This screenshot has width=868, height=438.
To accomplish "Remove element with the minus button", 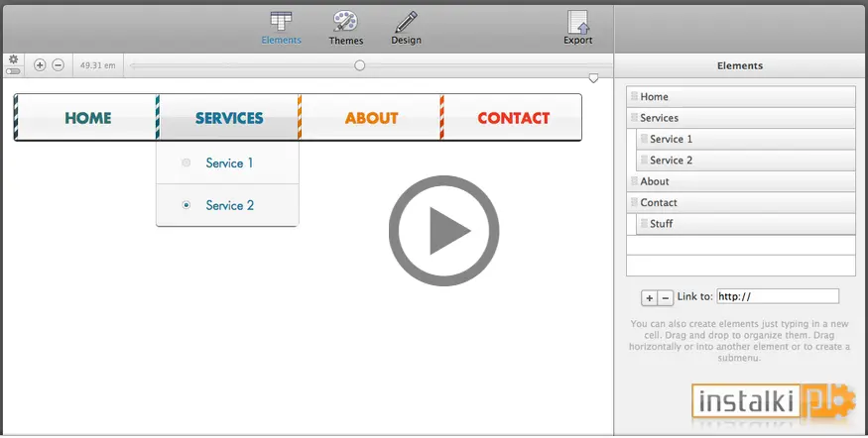I will click(x=666, y=298).
